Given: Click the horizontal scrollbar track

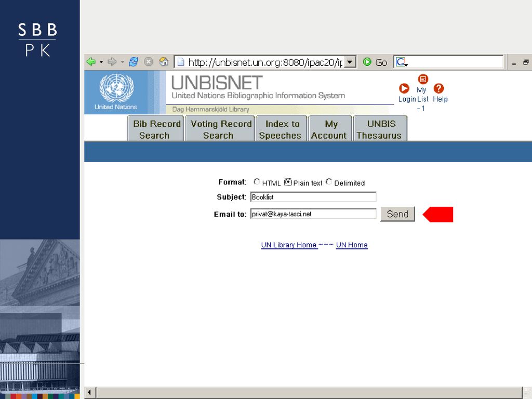Looking at the screenshot, I should pyautogui.click(x=309, y=393).
